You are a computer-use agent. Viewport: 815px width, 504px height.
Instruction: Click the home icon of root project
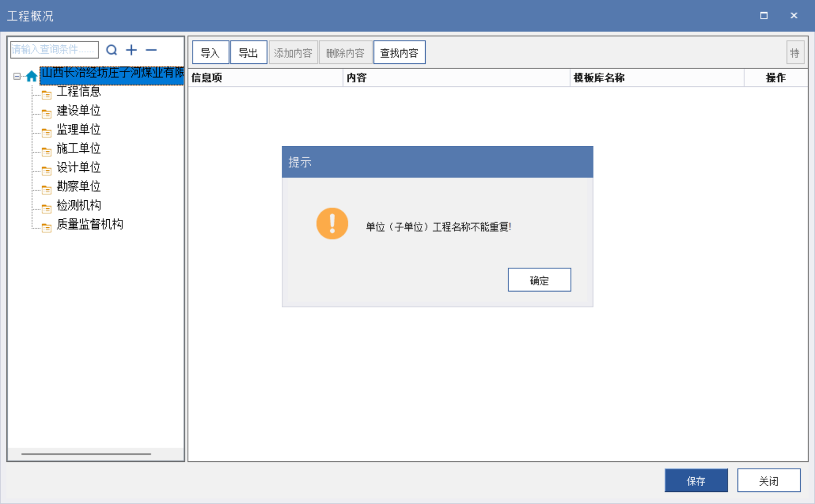[x=32, y=76]
